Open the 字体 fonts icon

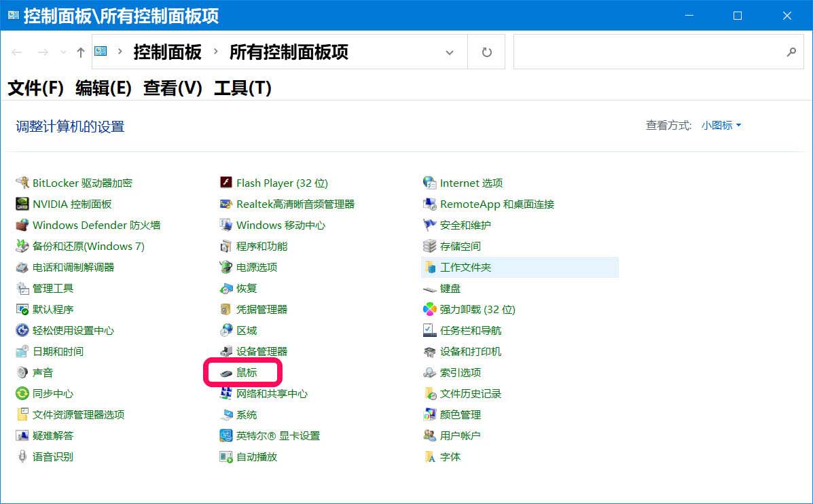pos(430,457)
